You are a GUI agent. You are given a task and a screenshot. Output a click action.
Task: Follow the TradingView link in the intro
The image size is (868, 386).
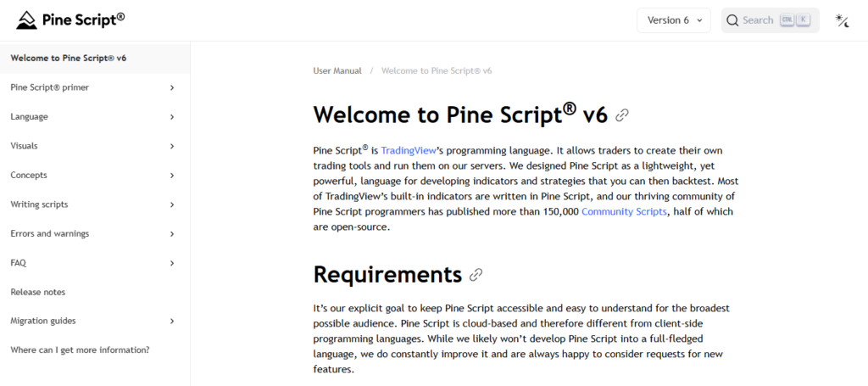click(x=409, y=151)
